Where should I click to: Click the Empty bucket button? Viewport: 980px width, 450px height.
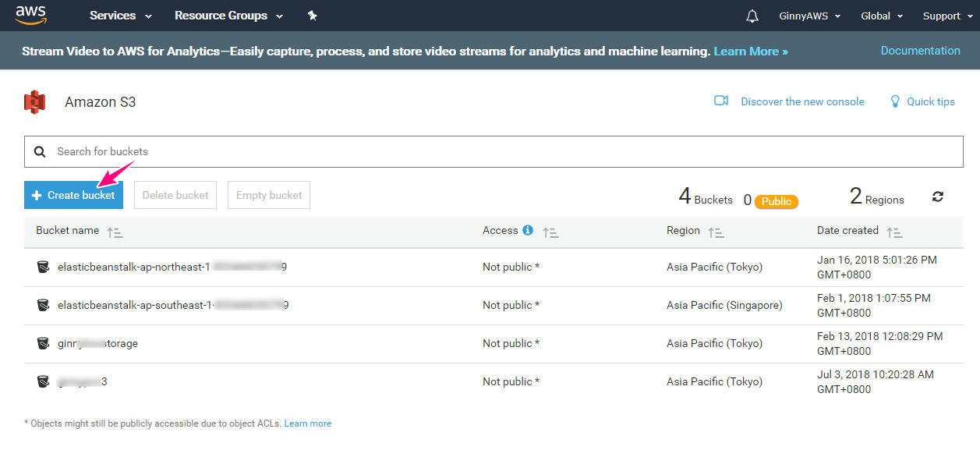tap(269, 195)
